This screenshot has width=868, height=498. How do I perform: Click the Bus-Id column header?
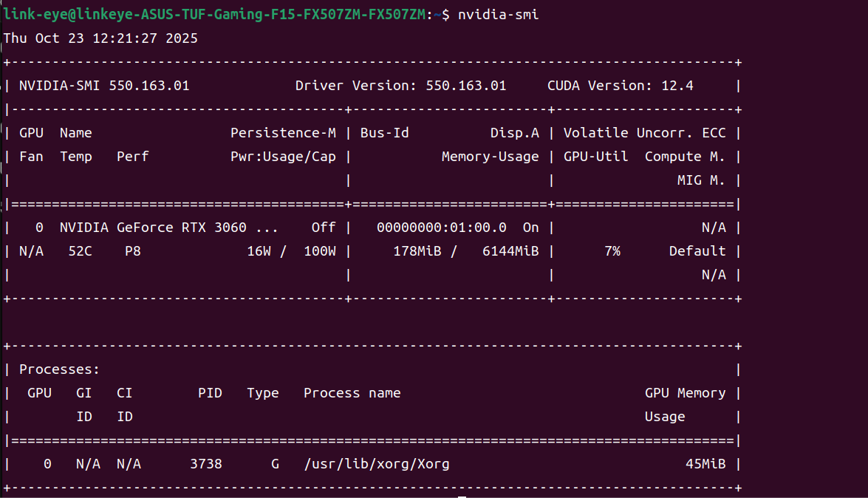coord(384,133)
